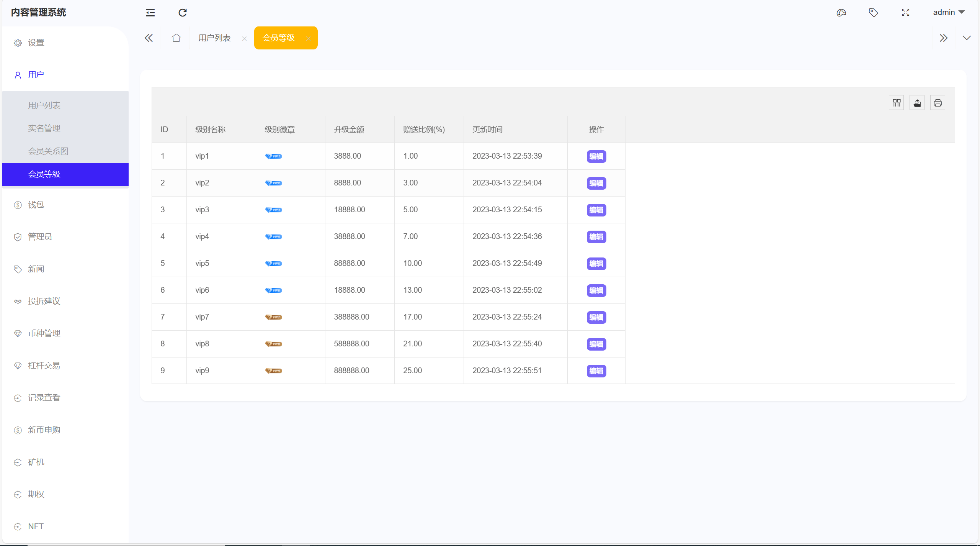Collapse the sidebar with the menu-fold icon
Viewport: 980px width, 546px height.
pyautogui.click(x=150, y=13)
